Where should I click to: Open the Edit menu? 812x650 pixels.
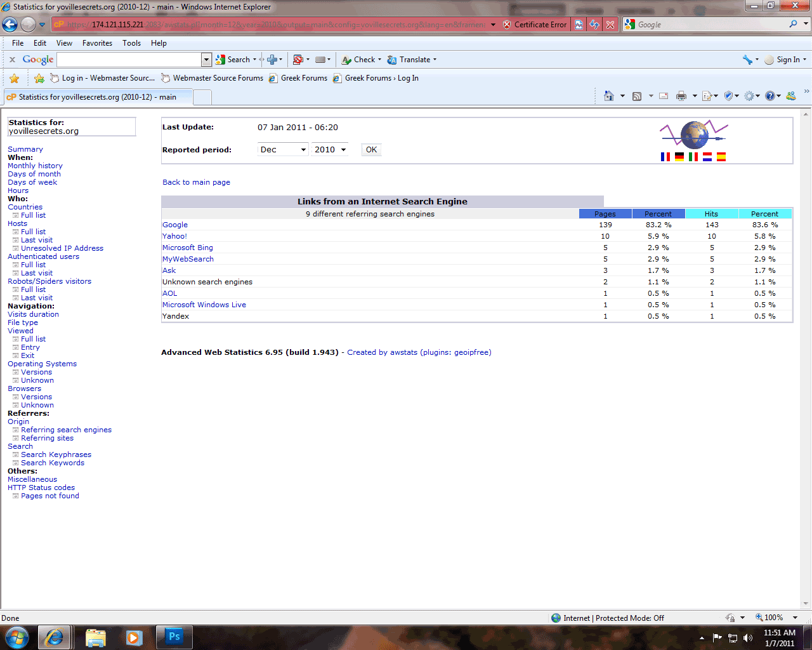click(40, 43)
